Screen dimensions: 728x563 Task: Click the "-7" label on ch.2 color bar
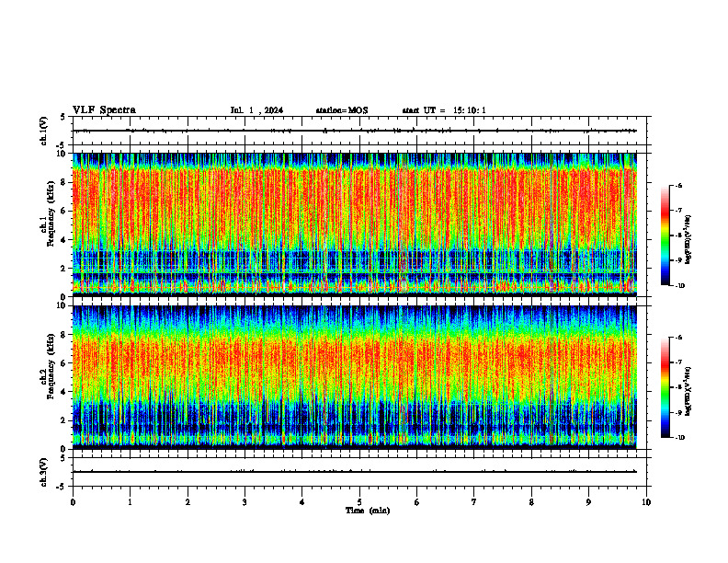tap(677, 362)
